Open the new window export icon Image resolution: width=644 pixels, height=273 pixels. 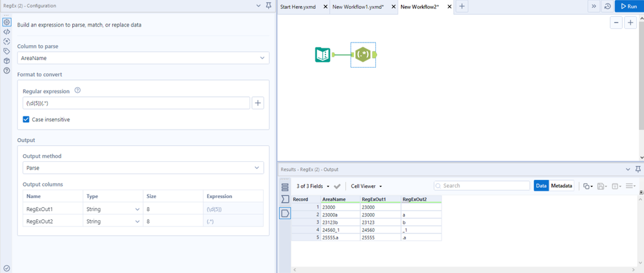pos(616,187)
